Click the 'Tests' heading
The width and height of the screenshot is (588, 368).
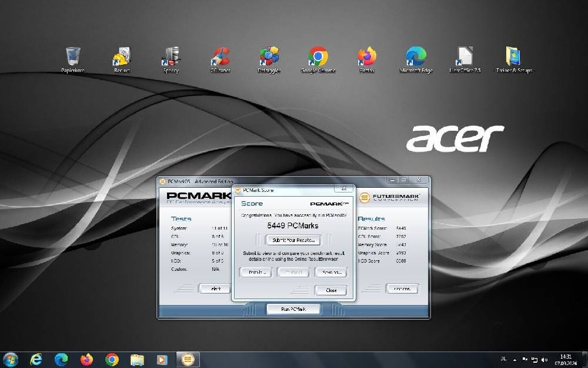click(x=181, y=218)
